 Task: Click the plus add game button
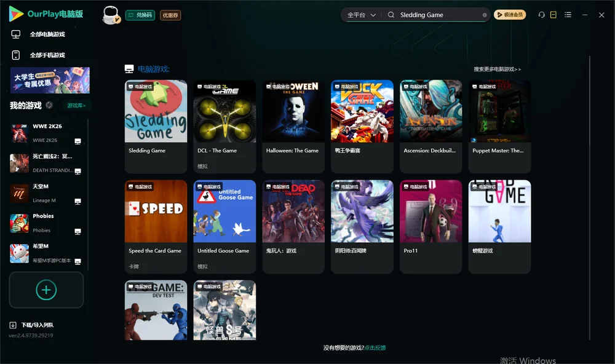coord(46,290)
